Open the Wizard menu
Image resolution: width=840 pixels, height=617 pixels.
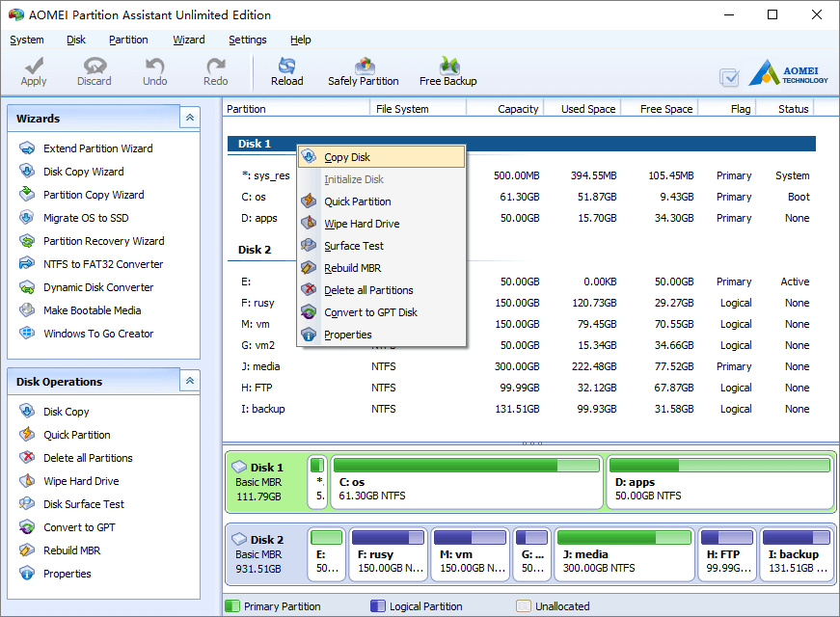click(x=189, y=40)
